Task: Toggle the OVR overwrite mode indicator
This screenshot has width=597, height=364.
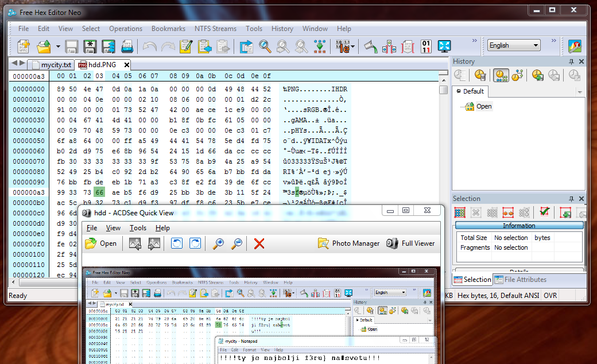Action: [550, 296]
